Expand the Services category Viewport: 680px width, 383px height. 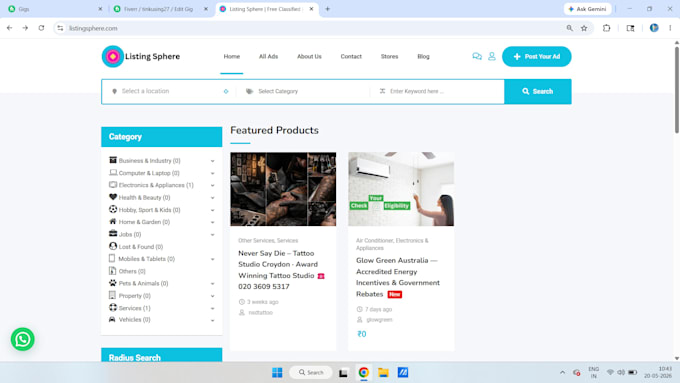click(212, 308)
